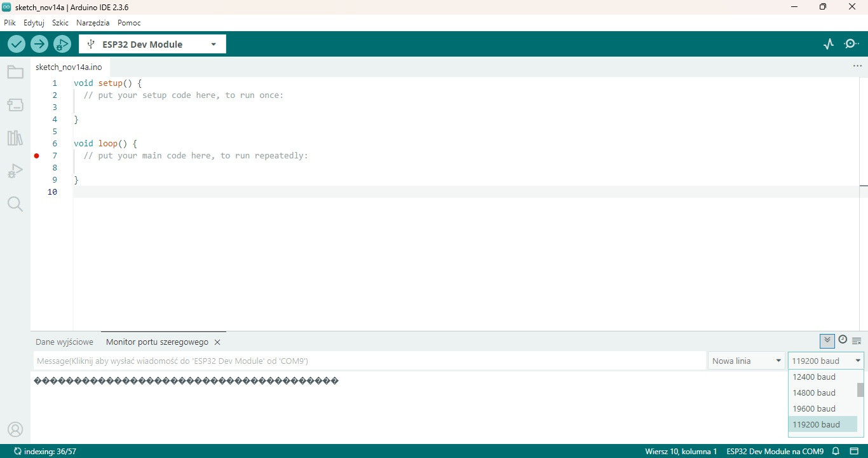This screenshot has width=868, height=458.
Task: Open the Search sidebar icon
Action: coord(15,204)
